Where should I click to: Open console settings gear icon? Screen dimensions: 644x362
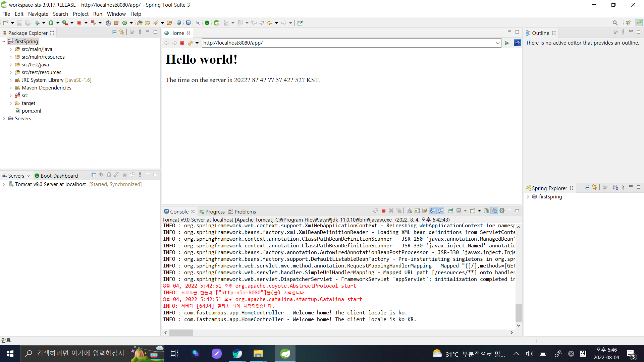[502, 211]
